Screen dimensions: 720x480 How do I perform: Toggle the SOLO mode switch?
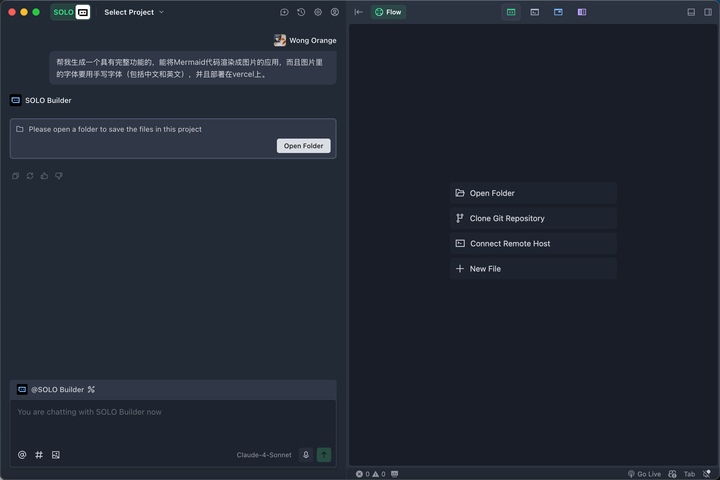coord(72,12)
